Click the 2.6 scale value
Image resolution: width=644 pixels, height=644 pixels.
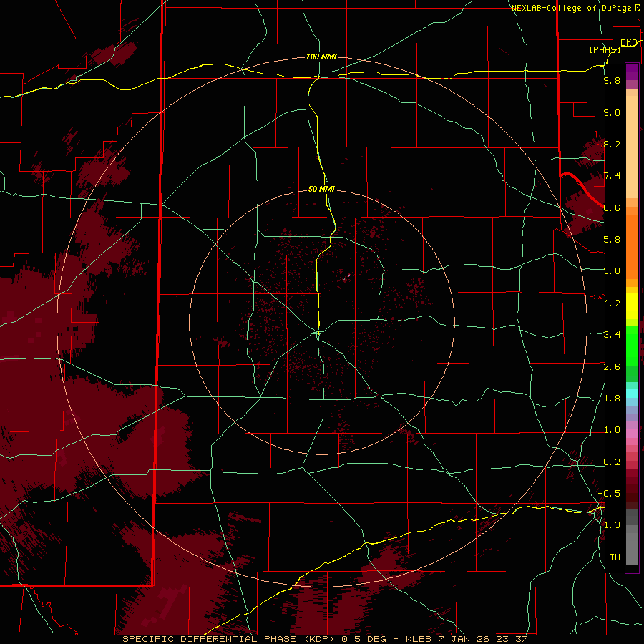click(x=612, y=367)
